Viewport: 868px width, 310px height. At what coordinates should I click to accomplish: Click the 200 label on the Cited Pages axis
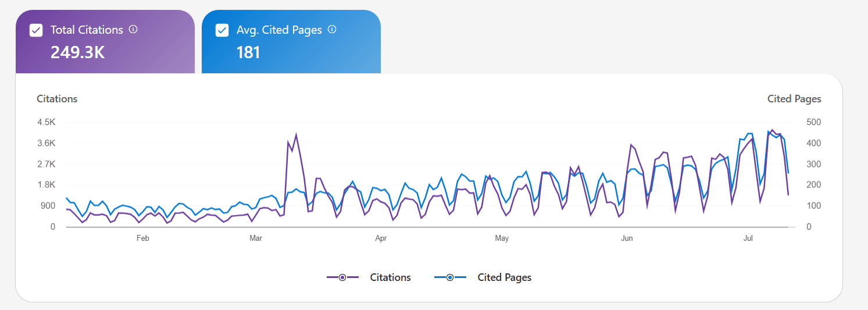pos(814,185)
